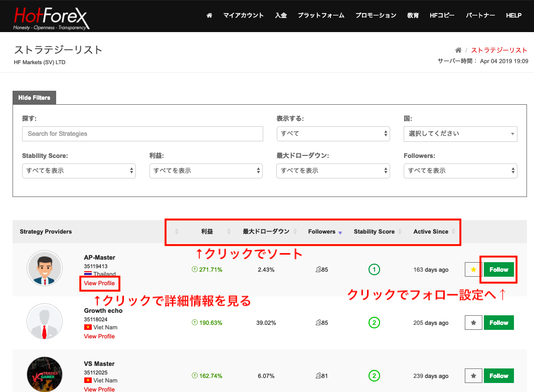Click the unlabeled sort arrows before 利益 header

point(176,232)
